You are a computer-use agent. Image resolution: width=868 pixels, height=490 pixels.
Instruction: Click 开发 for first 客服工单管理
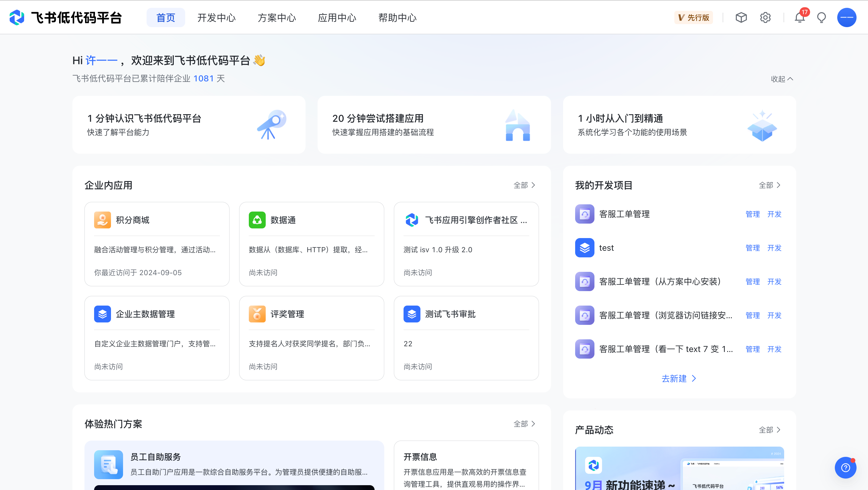point(774,214)
